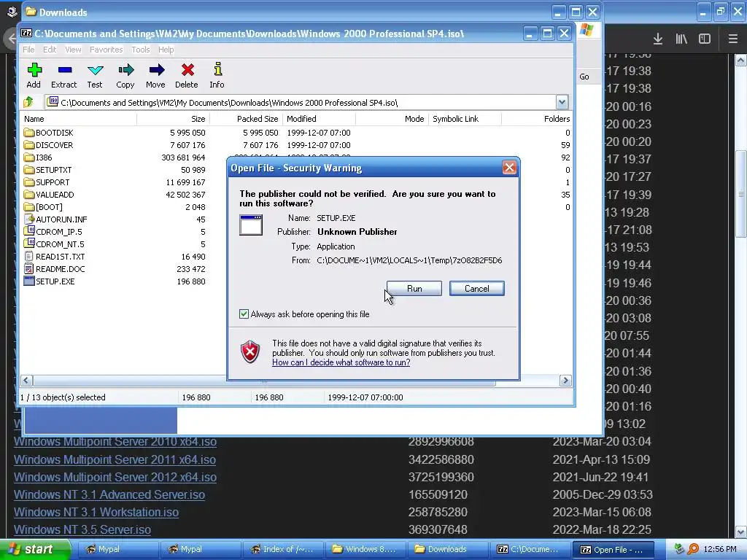Image resolution: width=747 pixels, height=560 pixels.
Task: Expand the 7-Zip address path dropdown
Action: tap(562, 102)
